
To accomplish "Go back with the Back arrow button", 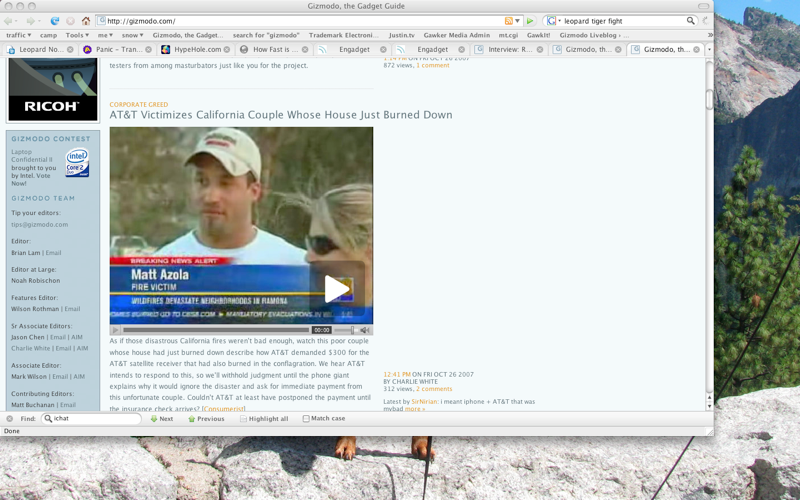I will [x=8, y=21].
